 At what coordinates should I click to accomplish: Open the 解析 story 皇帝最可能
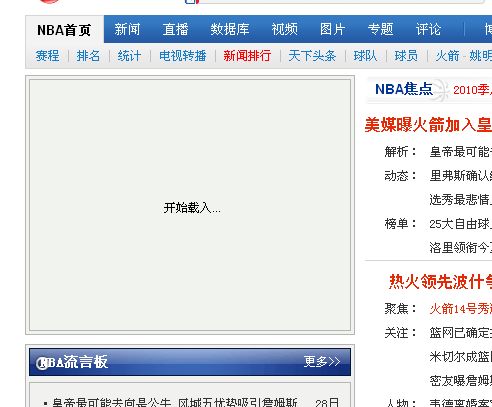pos(461,152)
